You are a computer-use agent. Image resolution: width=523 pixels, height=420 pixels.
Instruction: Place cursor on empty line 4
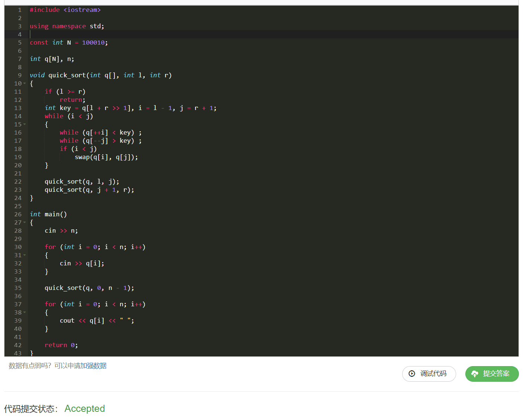[x=273, y=34]
